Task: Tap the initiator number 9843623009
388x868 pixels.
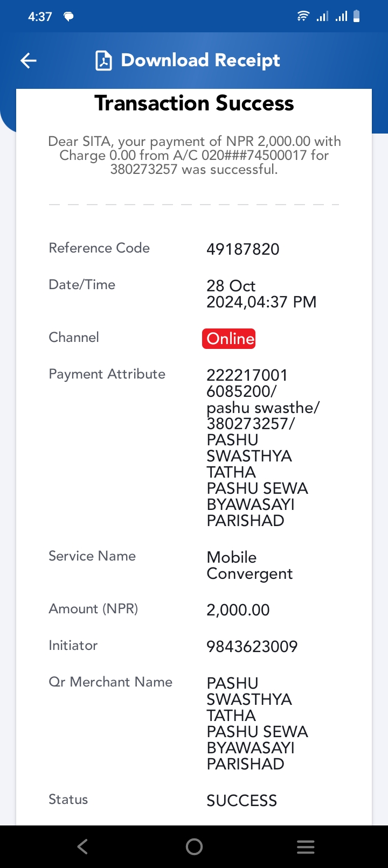Action: 252,647
